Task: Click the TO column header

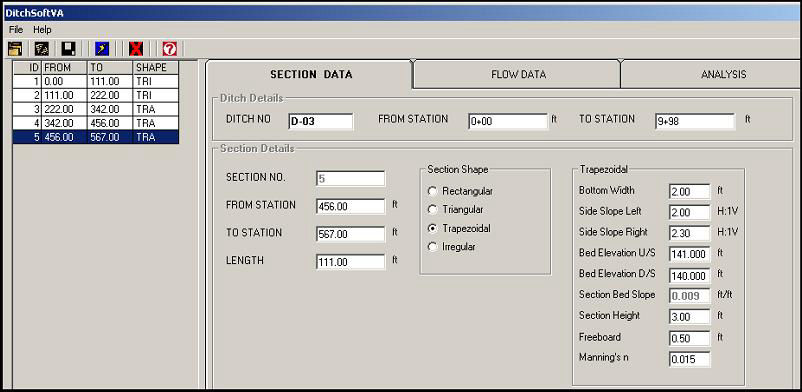Action: tap(110, 68)
